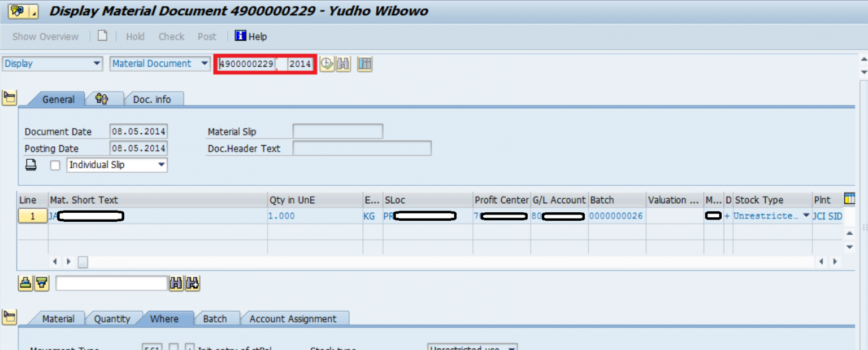Open the Material Document type dropdown
This screenshot has width=868, height=350.
[x=204, y=64]
